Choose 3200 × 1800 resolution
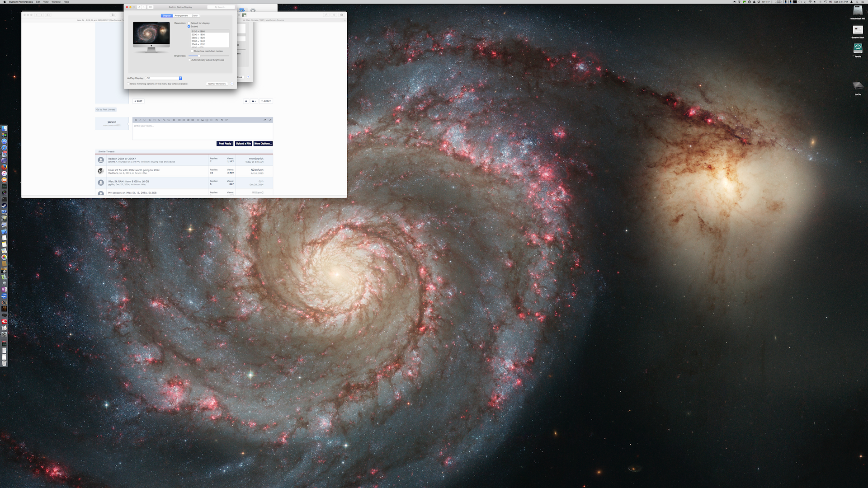The height and width of the screenshot is (488, 868). 210,34
